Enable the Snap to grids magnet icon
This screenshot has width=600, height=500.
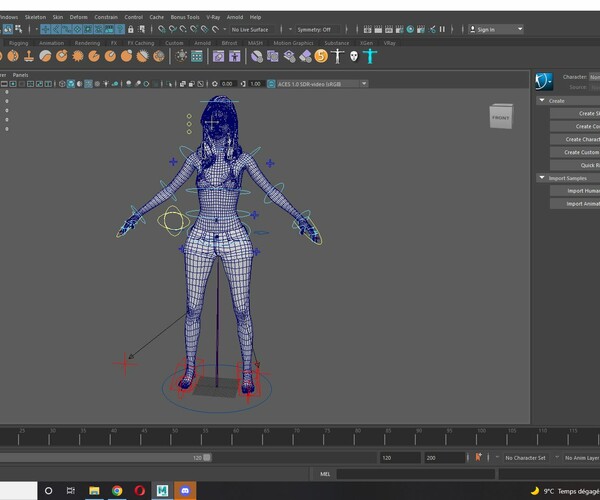[x=161, y=29]
